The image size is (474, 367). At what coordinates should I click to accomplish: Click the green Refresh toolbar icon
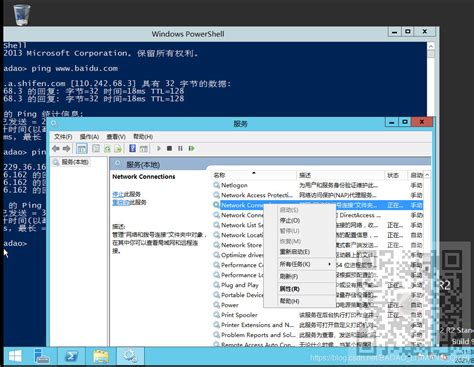click(x=107, y=148)
